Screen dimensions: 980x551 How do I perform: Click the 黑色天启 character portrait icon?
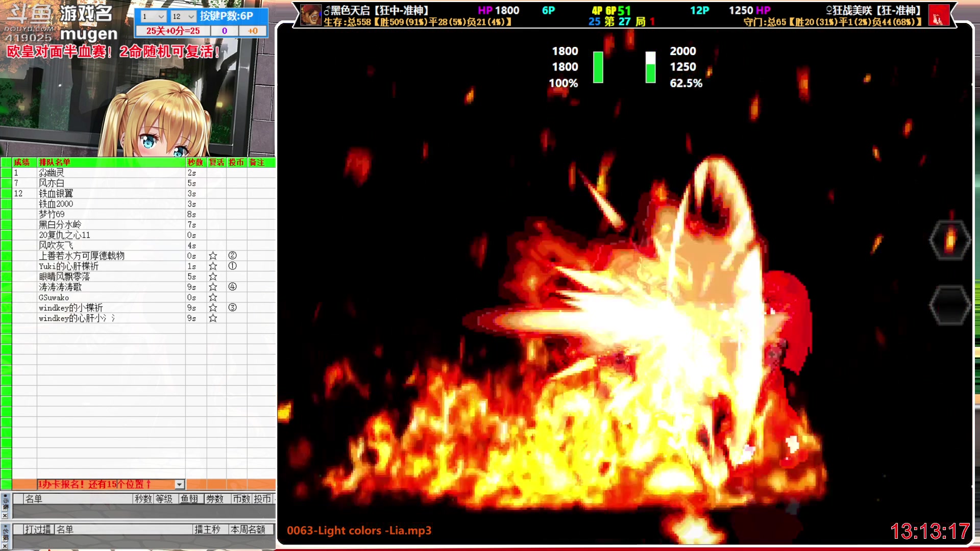click(x=311, y=15)
